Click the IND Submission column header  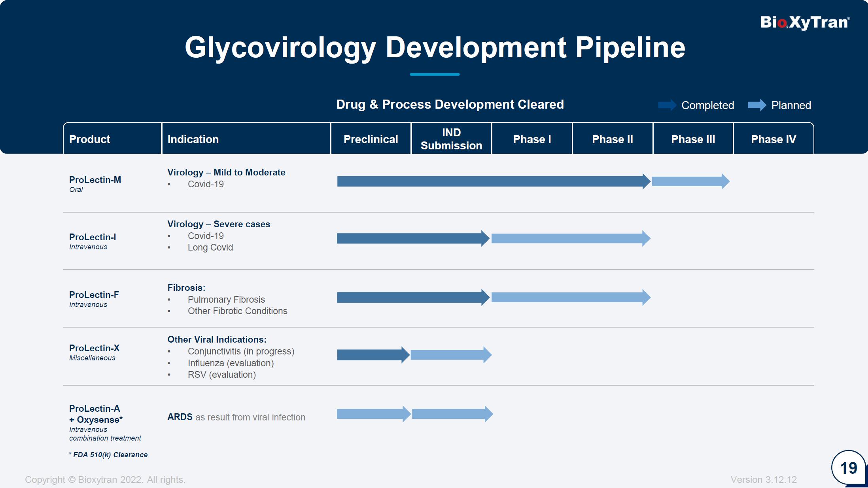452,139
